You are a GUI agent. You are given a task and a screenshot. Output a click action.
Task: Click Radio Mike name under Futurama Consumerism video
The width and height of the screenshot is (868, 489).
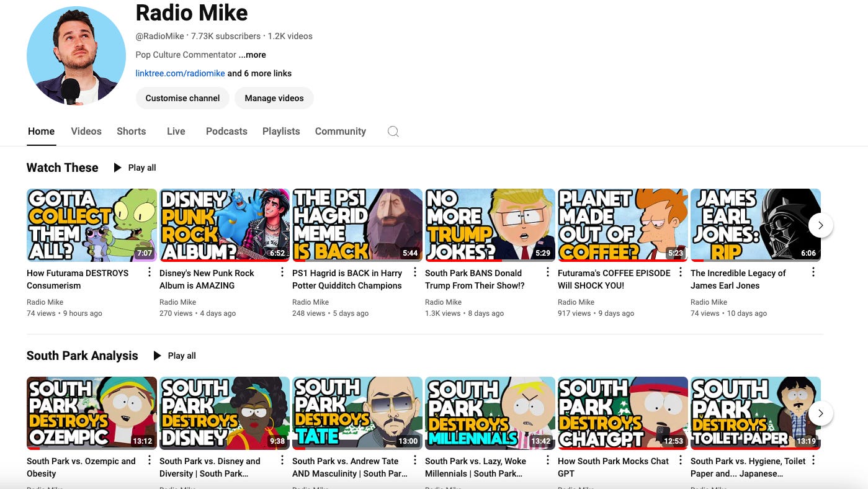coord(45,302)
